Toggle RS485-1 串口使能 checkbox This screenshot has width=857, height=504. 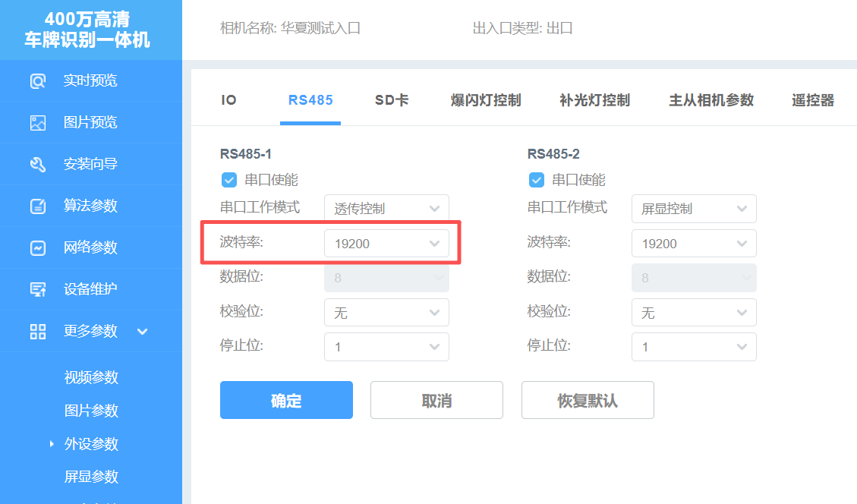click(228, 180)
